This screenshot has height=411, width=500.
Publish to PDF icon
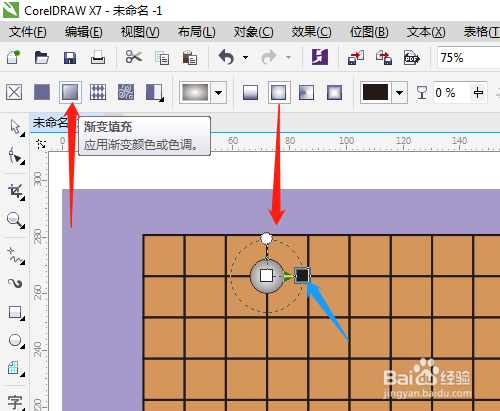pyautogui.click(x=412, y=57)
